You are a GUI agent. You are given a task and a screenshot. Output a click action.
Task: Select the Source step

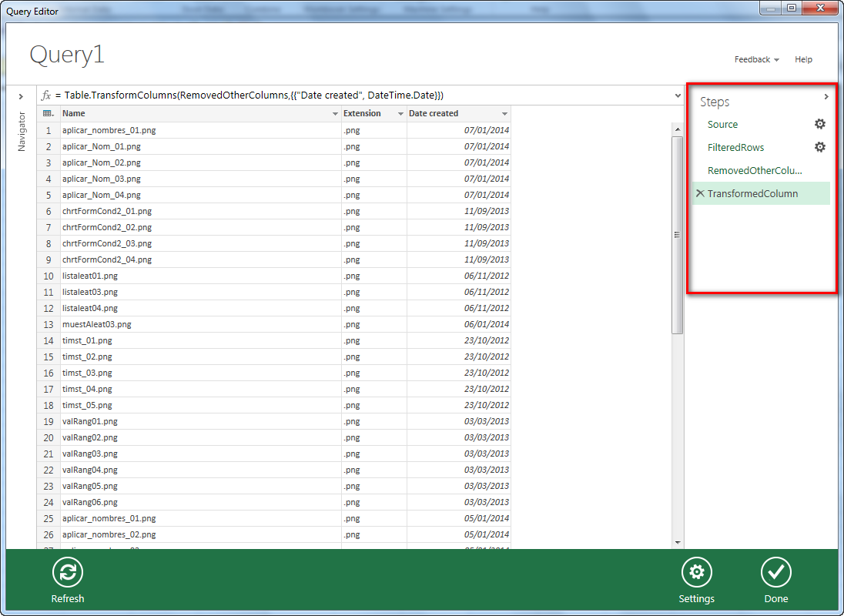pyautogui.click(x=722, y=124)
